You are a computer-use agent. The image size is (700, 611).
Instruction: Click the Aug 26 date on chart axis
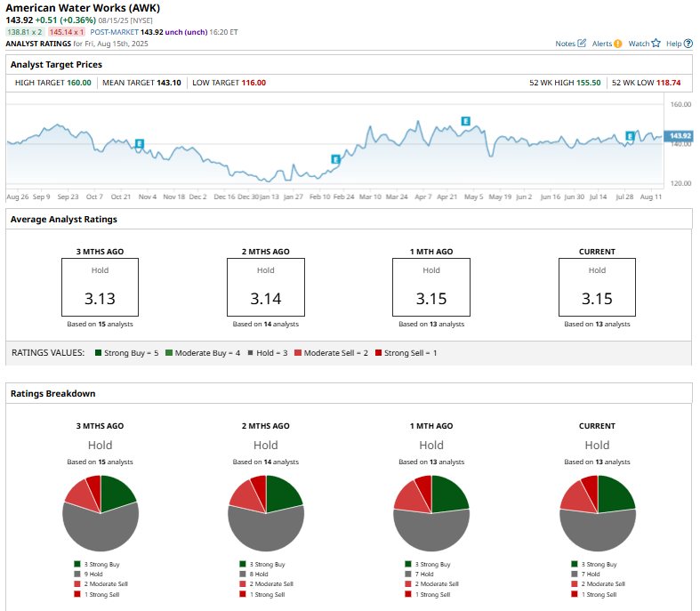click(x=18, y=197)
